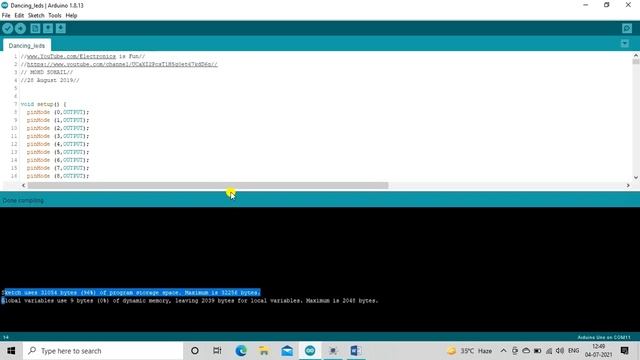Click the battery icon in system tray
640x360 pixels.
pos(538,351)
